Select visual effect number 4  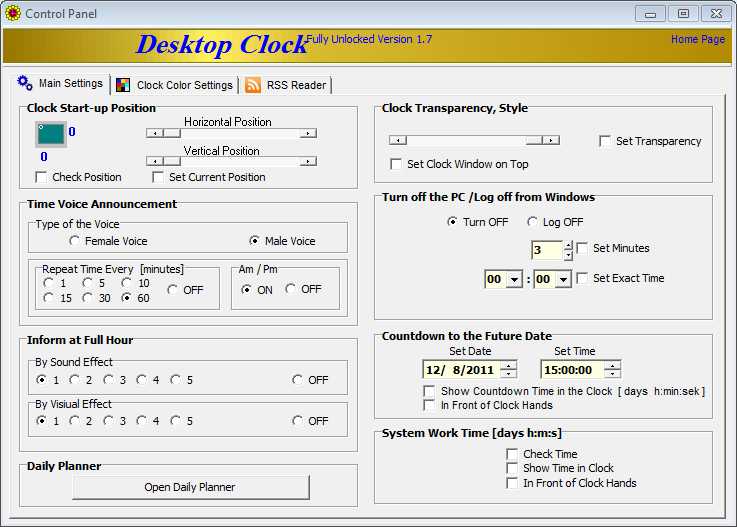coord(141,420)
